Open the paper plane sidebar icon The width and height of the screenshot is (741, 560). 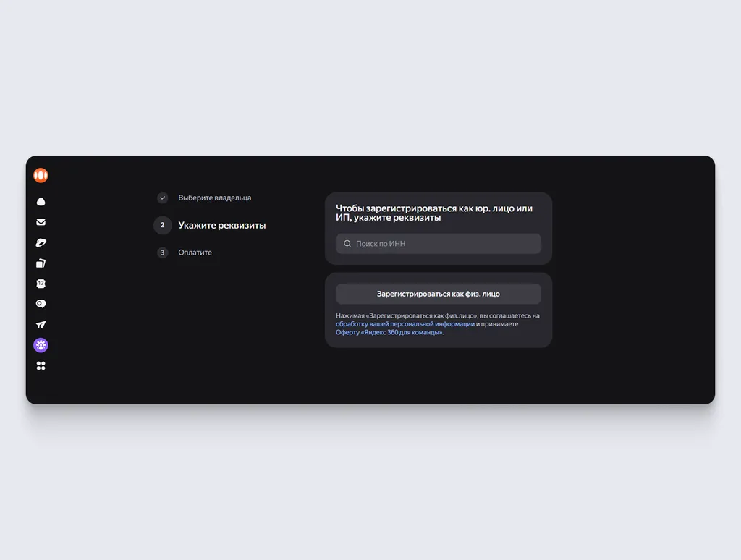pos(41,325)
